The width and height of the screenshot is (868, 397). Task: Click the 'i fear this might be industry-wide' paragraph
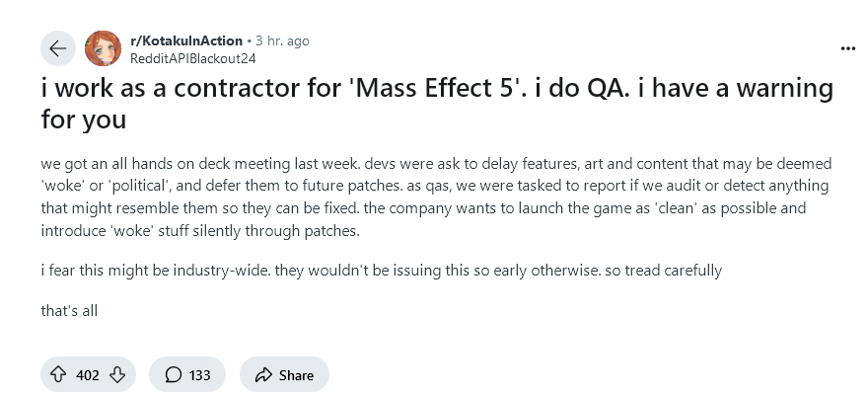382,271
